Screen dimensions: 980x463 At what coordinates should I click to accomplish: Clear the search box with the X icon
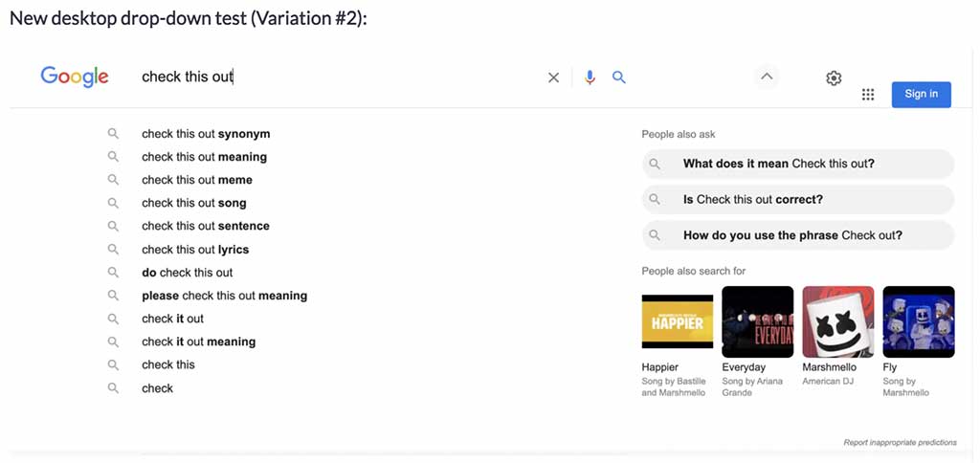tap(553, 77)
